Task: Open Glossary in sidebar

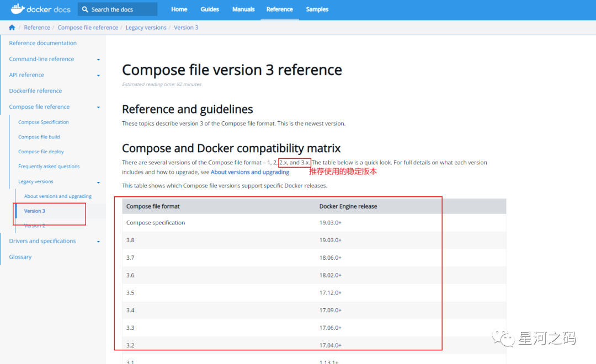Action: (20, 257)
